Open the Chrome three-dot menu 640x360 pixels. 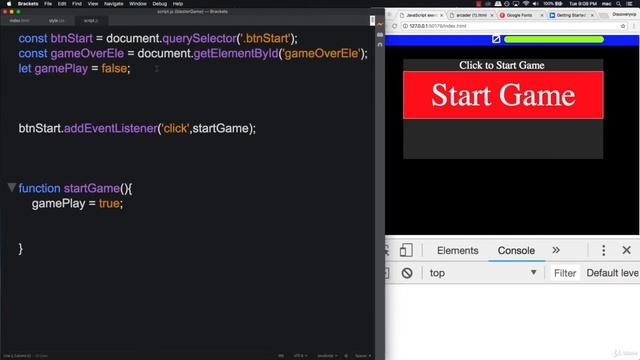(634, 26)
